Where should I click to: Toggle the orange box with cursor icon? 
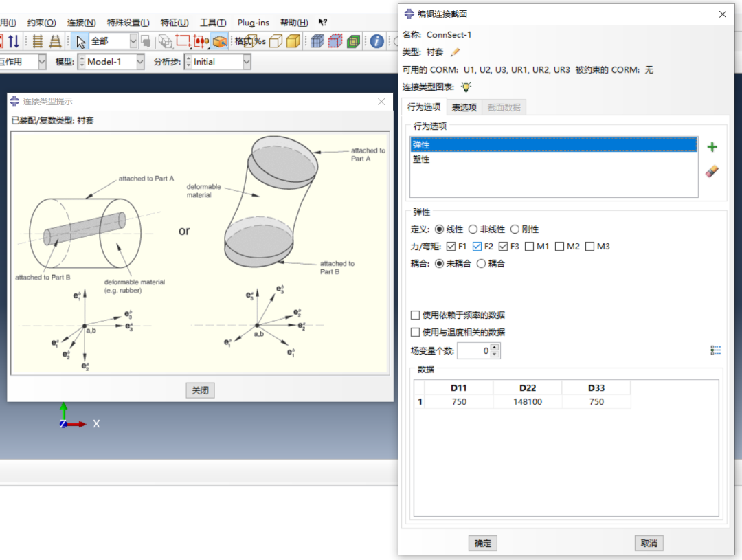220,42
